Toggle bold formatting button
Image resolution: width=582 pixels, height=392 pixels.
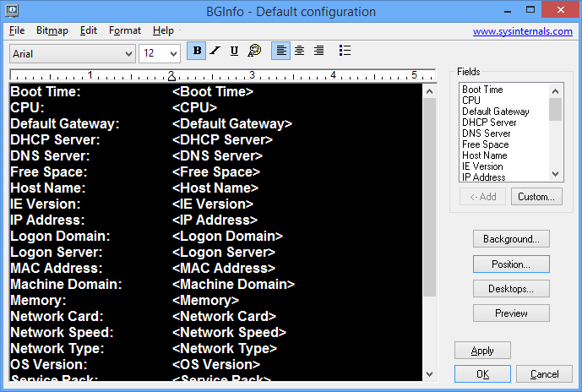pos(197,51)
